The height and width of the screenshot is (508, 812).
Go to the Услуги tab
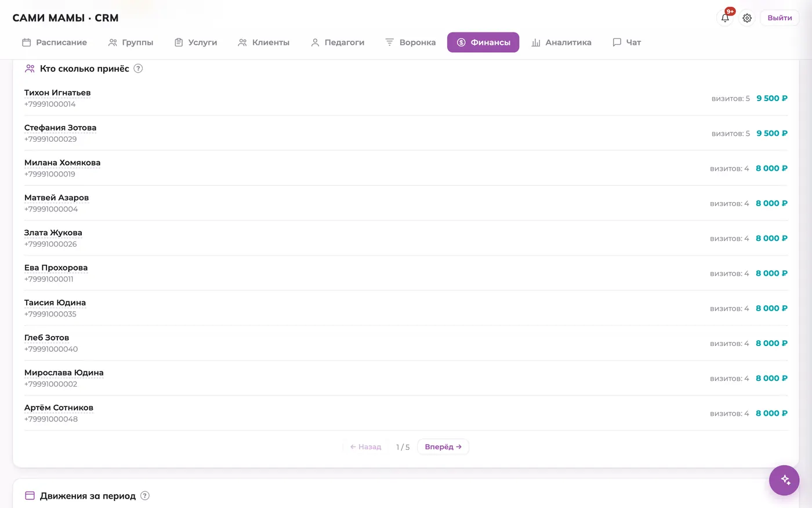click(195, 42)
